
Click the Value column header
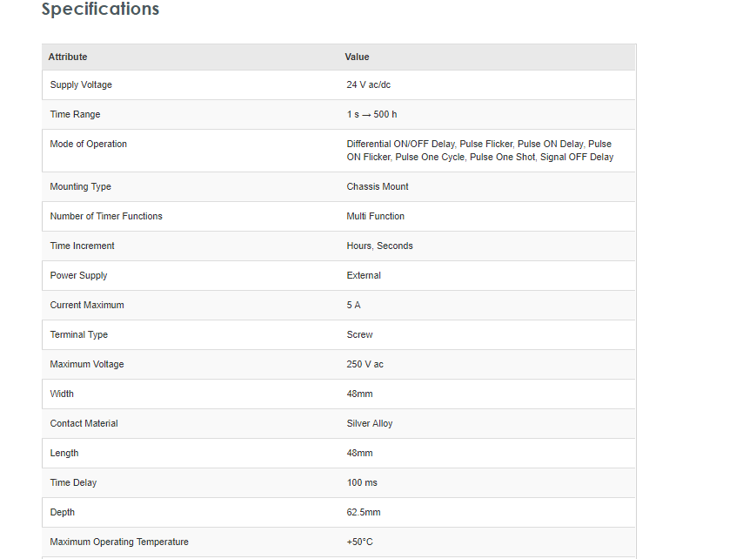click(x=357, y=57)
